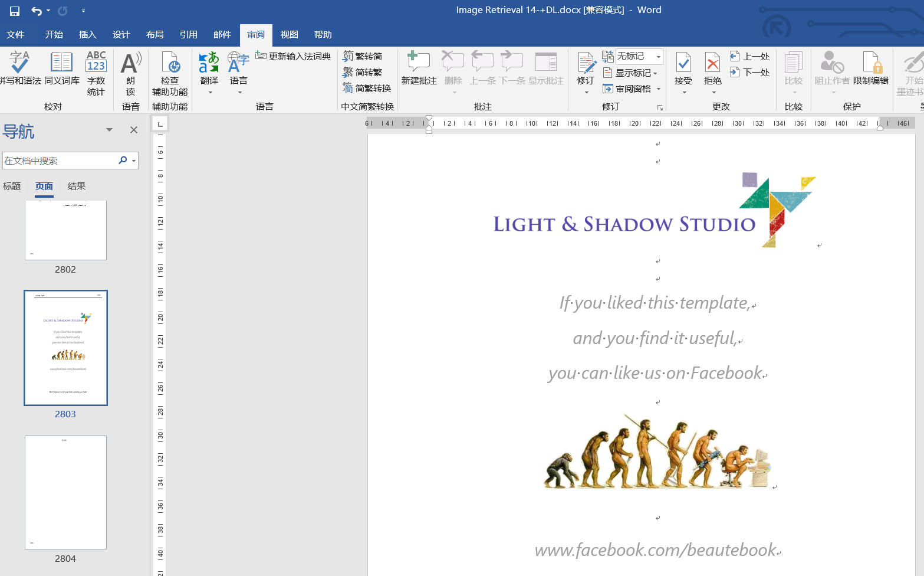The height and width of the screenshot is (576, 924).
Task: Click Show Comments (显示批注) icon
Action: [x=546, y=63]
